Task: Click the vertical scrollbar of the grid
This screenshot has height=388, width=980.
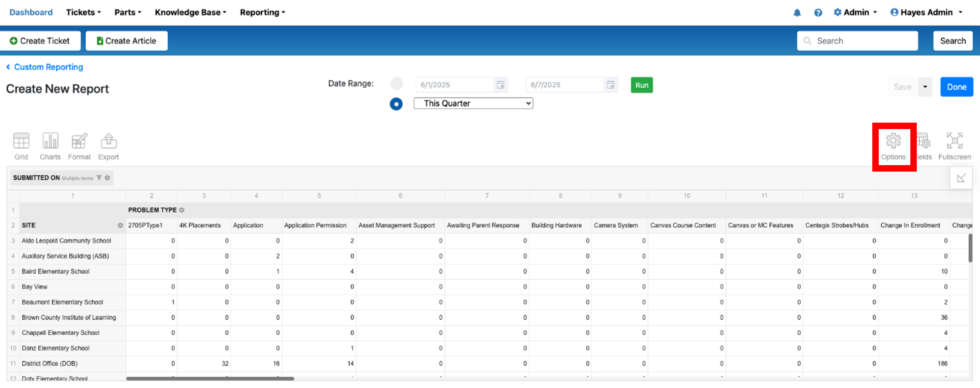Action: tap(970, 248)
